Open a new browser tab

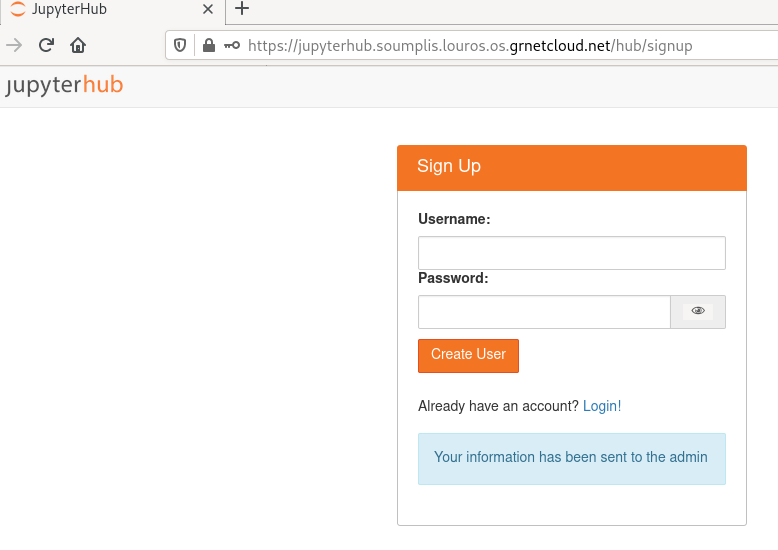pos(241,9)
